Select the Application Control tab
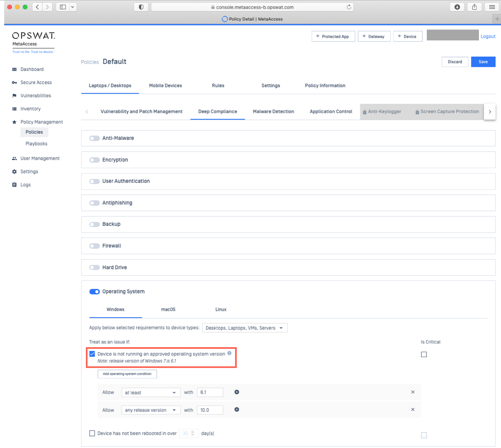This screenshot has width=501, height=448. [x=331, y=111]
